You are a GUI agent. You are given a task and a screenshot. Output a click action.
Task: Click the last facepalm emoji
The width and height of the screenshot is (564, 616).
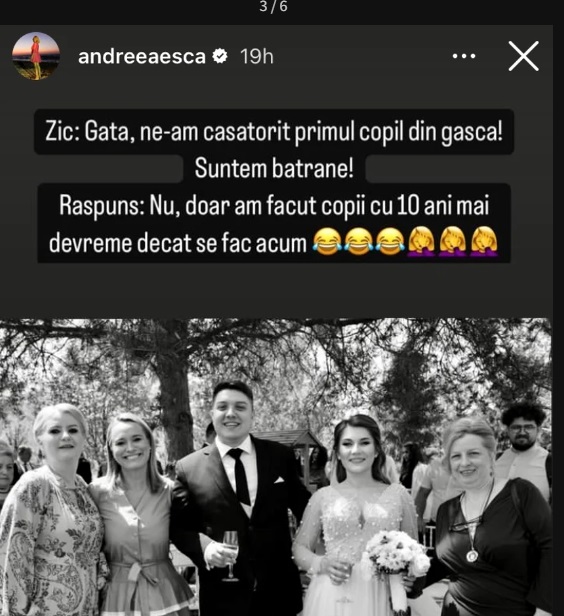484,241
